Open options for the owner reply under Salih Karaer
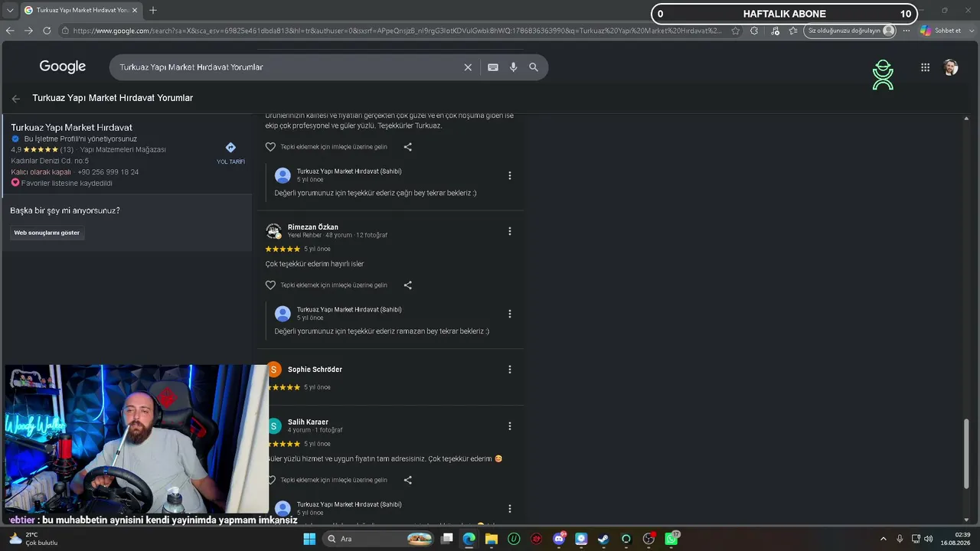The height and width of the screenshot is (551, 980). (x=510, y=509)
